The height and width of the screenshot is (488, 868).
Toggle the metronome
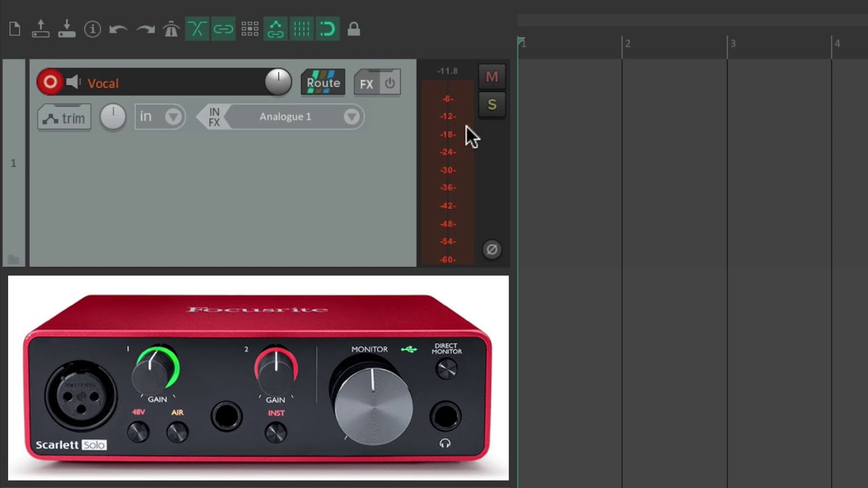pos(171,29)
